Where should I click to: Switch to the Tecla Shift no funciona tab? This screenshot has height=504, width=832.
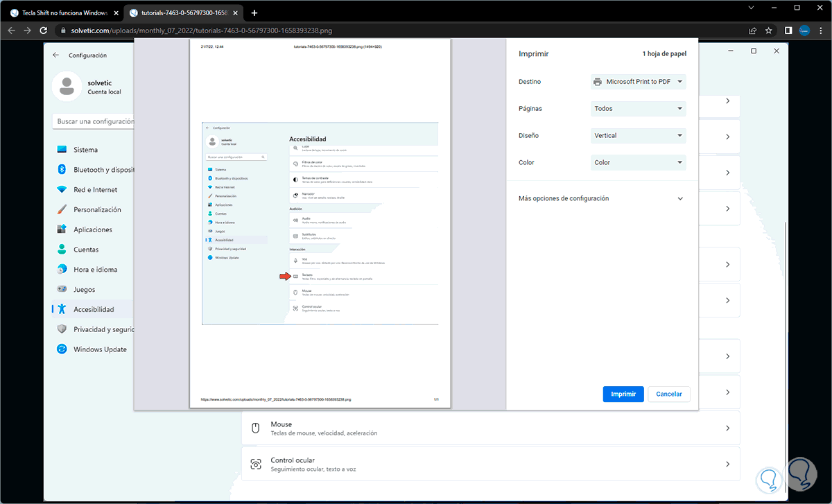coord(64,12)
